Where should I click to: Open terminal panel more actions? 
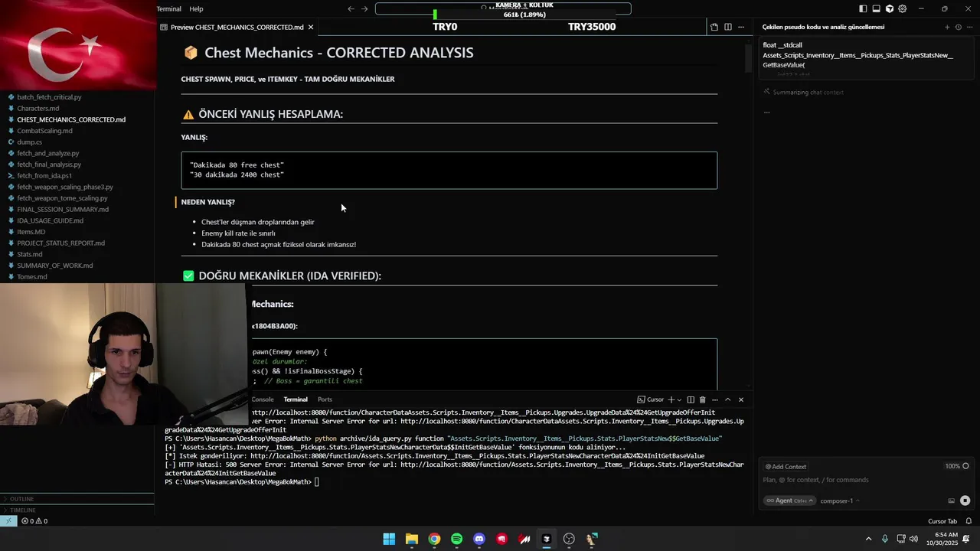[715, 399]
